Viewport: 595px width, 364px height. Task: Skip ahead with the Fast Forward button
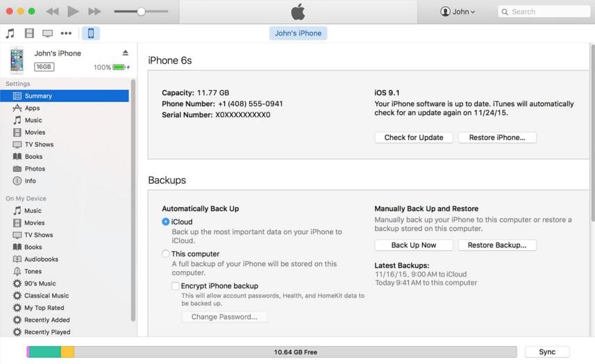tap(94, 11)
